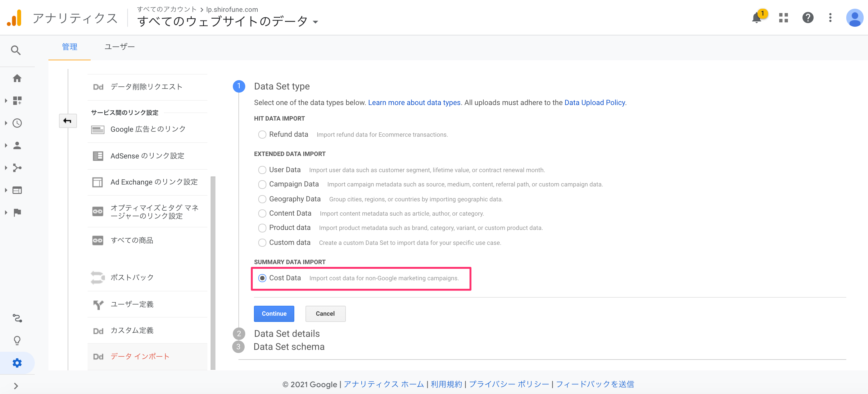This screenshot has height=394, width=868.
Task: Select the Geography Data radio button
Action: click(x=262, y=199)
